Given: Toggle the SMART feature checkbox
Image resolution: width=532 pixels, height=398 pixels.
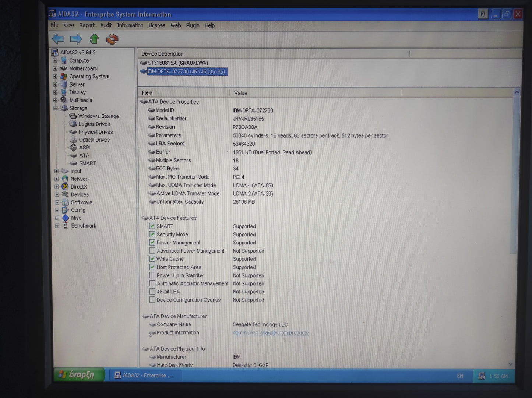Looking at the screenshot, I should (x=152, y=226).
